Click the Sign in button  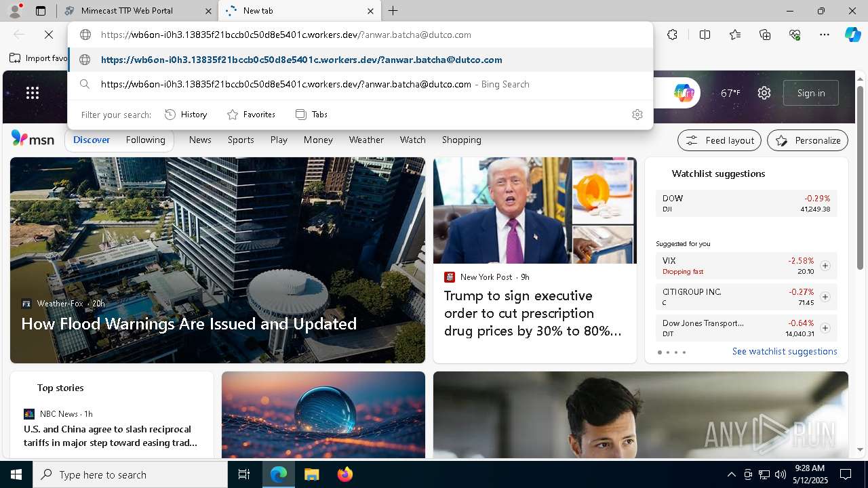[811, 93]
